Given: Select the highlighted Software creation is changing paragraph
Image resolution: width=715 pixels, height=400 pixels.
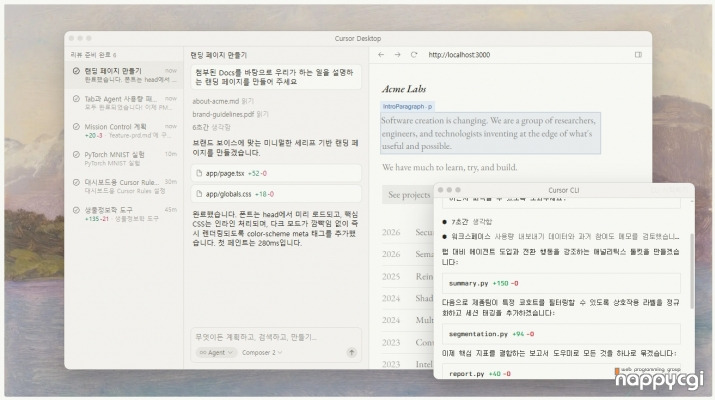Looking at the screenshot, I should (x=491, y=133).
